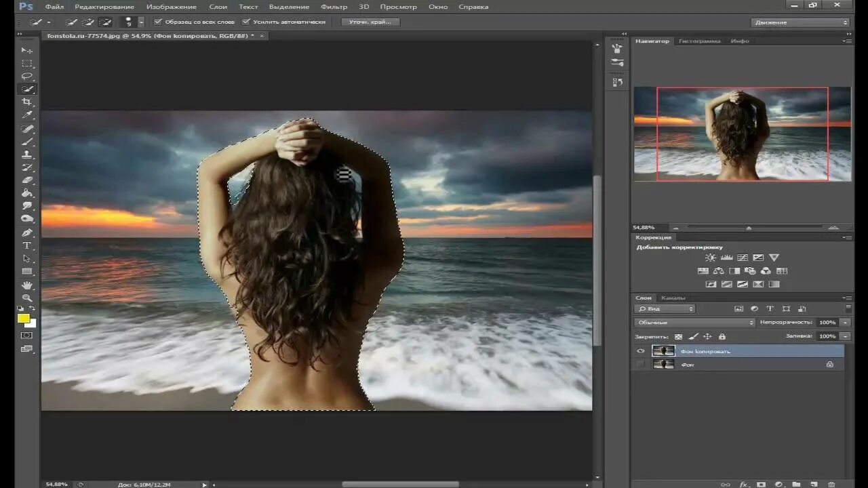The height and width of the screenshot is (488, 868).
Task: Switch to the 'Каналы' tab
Action: (x=673, y=298)
